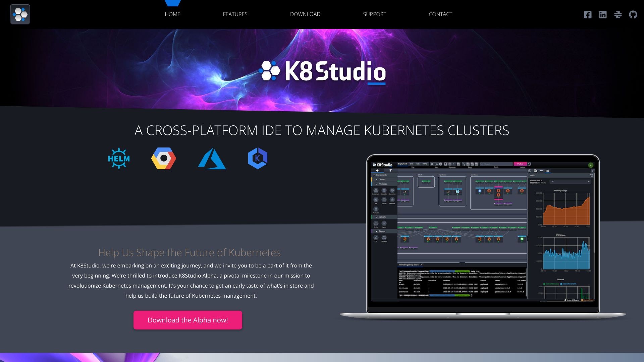644x362 pixels.
Task: Switch to the RBAC tab
Action: click(425, 164)
